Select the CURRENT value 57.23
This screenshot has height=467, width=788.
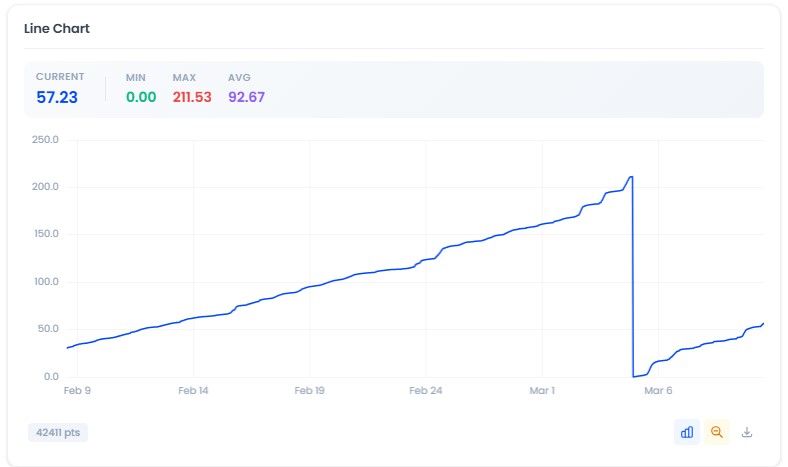pos(57,97)
